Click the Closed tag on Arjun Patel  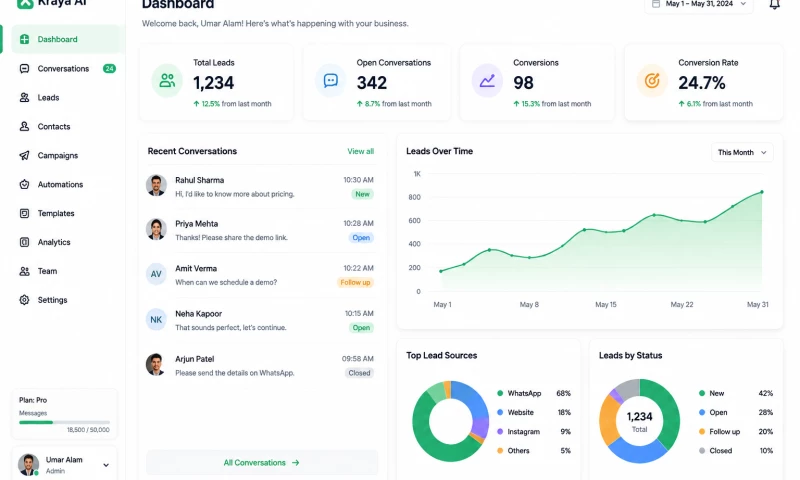pos(359,373)
